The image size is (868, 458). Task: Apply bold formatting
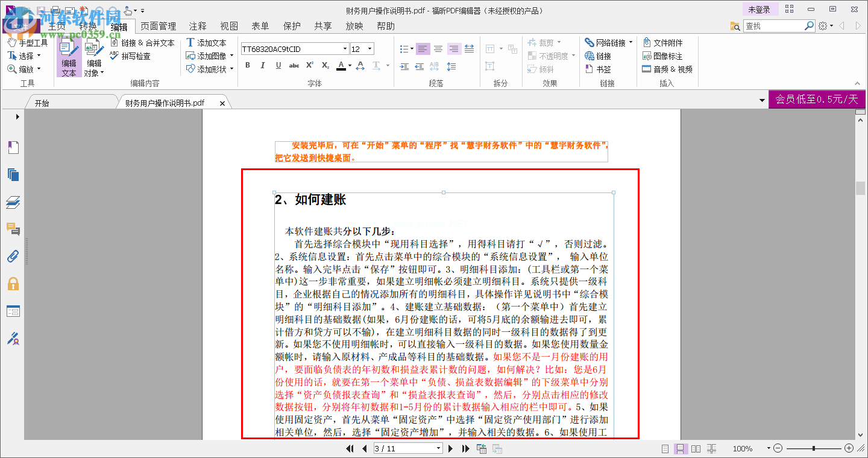click(247, 65)
